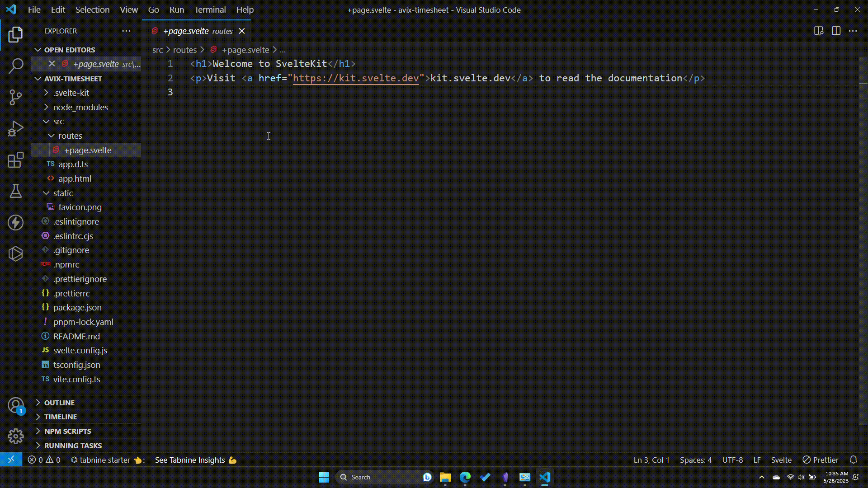Split the editor with the split icon

[x=836, y=31]
